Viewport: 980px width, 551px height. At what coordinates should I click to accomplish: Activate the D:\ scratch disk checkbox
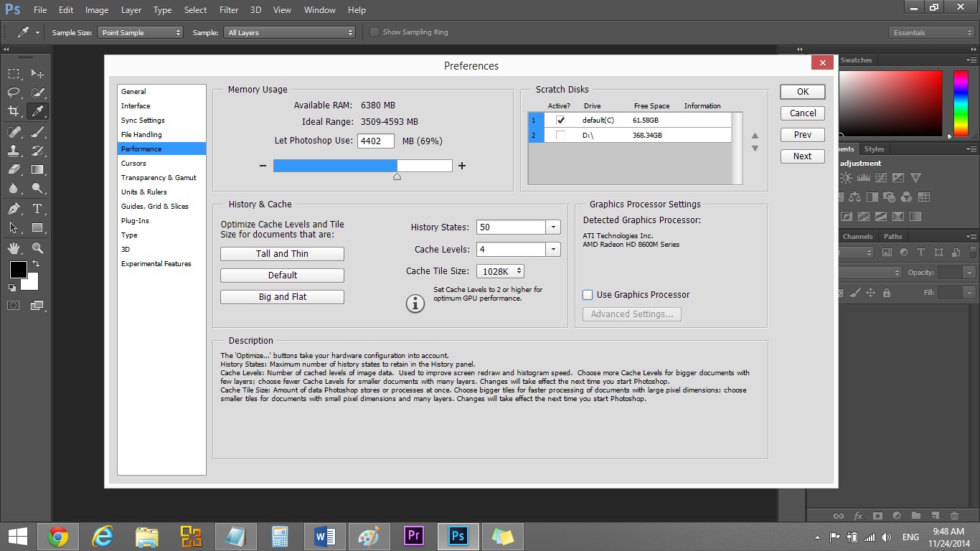click(560, 135)
